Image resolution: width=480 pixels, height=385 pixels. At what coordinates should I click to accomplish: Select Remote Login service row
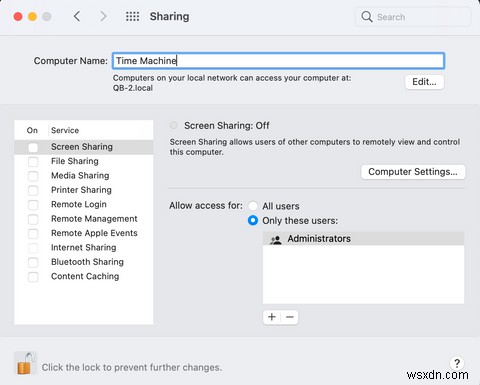pos(84,204)
